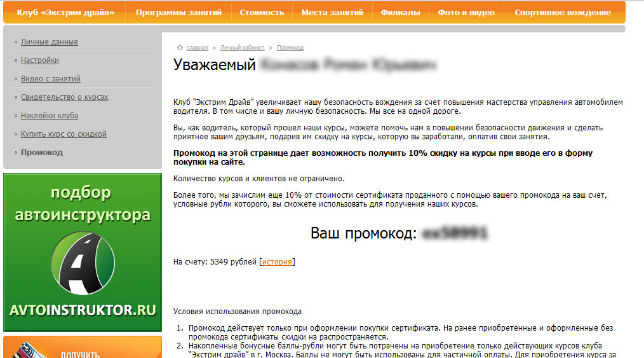Open the Видео с занятий link
The image size is (644, 358).
click(x=51, y=79)
